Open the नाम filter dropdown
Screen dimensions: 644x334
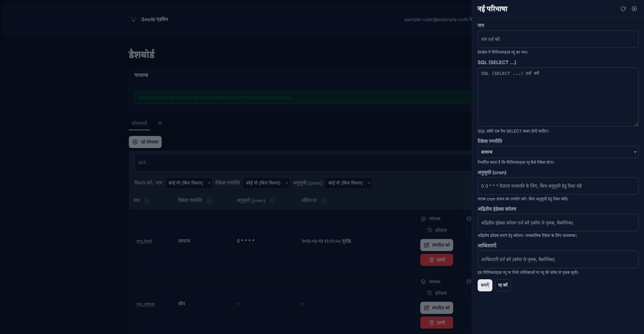click(189, 183)
